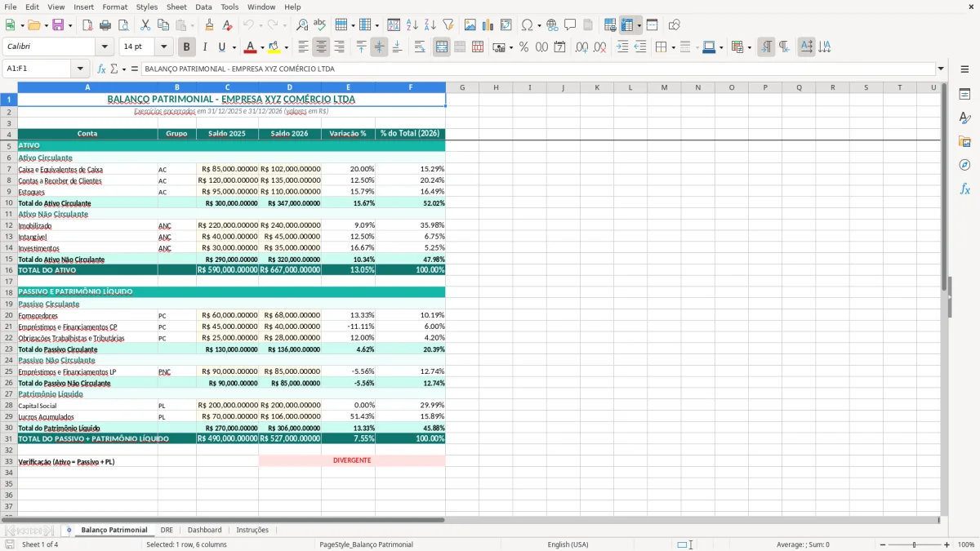Expand the formula bar
980x551 pixels.
click(941, 69)
